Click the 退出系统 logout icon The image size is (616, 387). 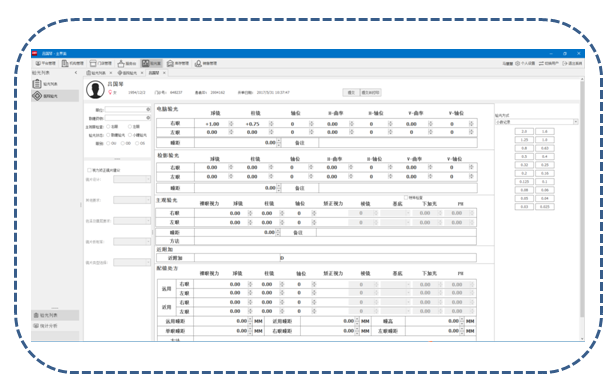(565, 63)
